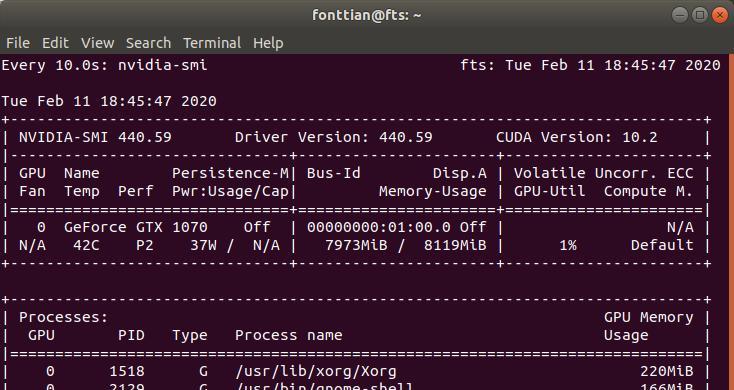734x390 pixels.
Task: Click the standalone date line 'Tue Feb 11 18:45:47 2020'
Action: pyautogui.click(x=109, y=101)
